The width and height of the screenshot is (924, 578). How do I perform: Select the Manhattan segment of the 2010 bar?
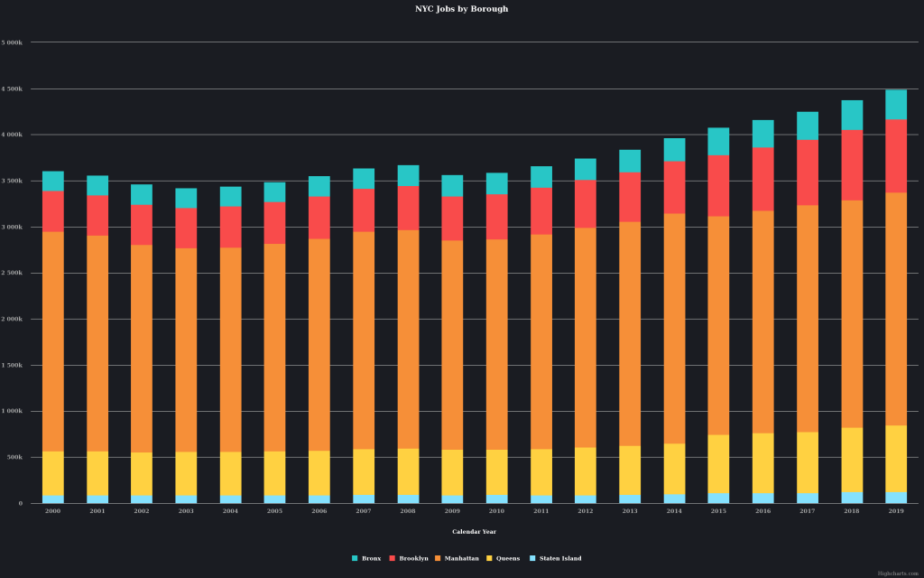[x=497, y=344]
